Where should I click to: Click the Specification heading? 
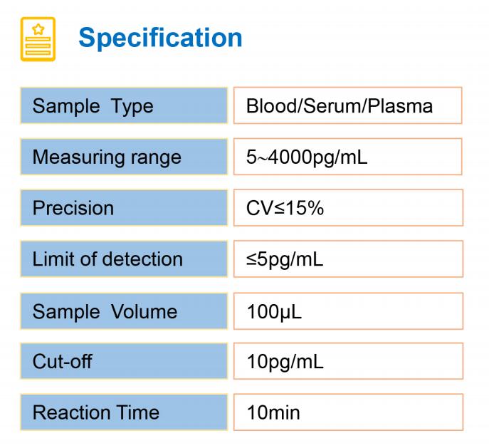pyautogui.click(x=160, y=38)
